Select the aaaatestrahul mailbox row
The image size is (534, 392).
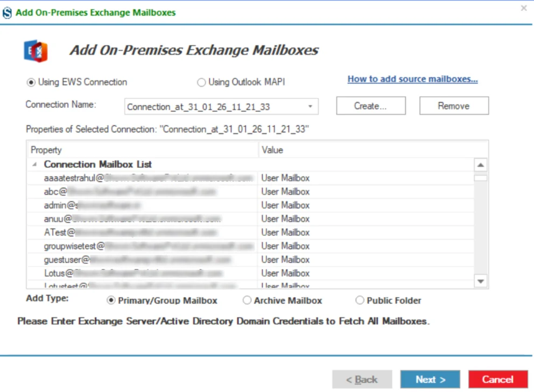click(250, 178)
